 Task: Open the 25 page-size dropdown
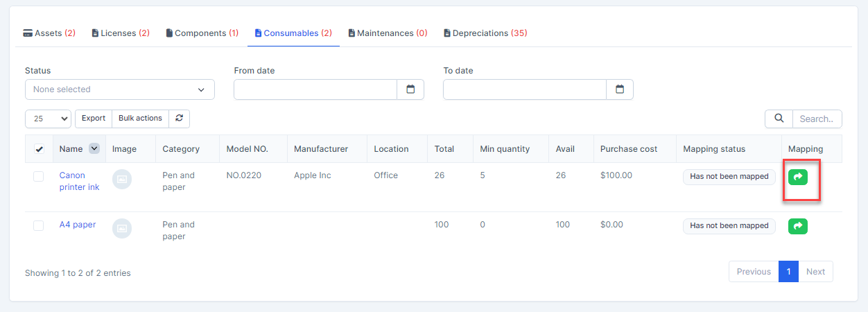pos(48,119)
